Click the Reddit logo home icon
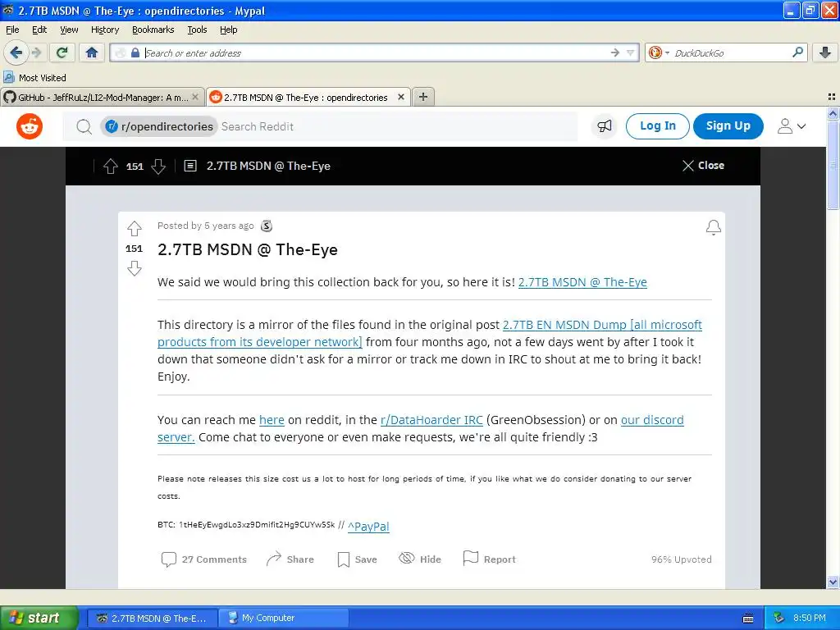Screen dimensions: 840x630 click(x=30, y=126)
